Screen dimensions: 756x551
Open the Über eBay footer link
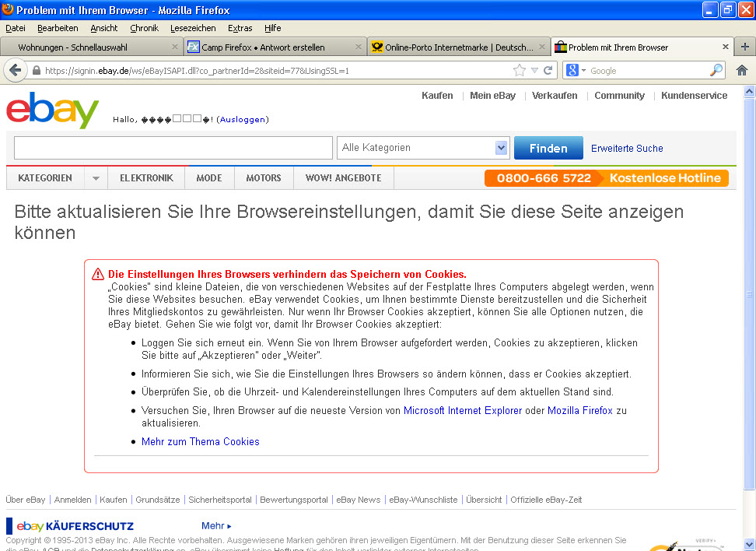click(26, 500)
